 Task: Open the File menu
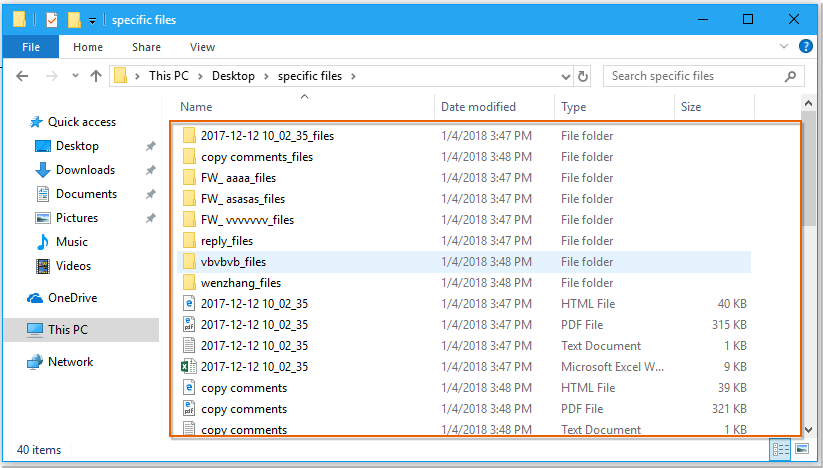point(31,47)
